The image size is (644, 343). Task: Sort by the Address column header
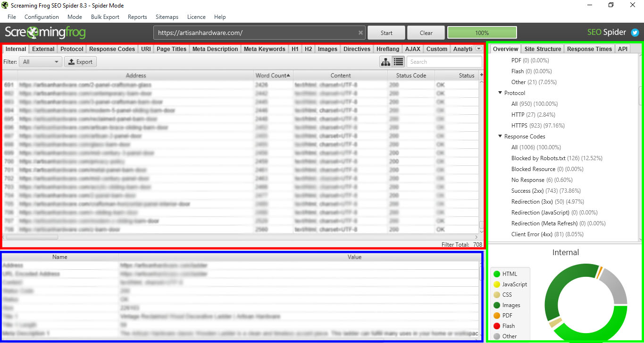(x=136, y=76)
